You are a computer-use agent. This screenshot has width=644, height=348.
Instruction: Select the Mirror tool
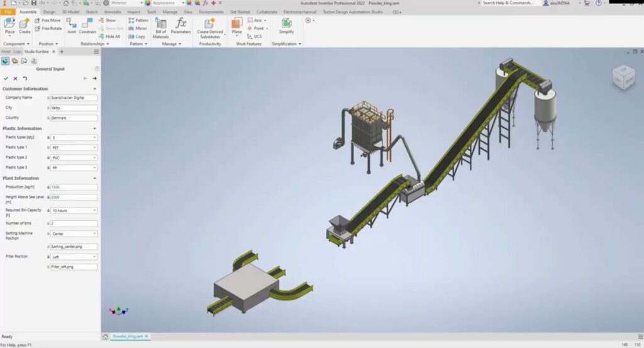[138, 28]
